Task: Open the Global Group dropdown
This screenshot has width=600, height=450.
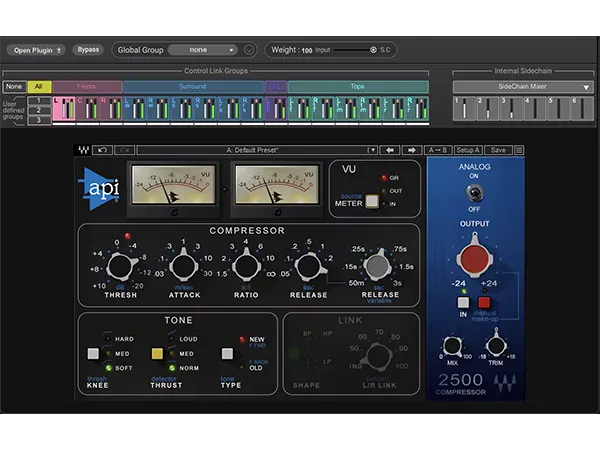Action: coord(202,49)
